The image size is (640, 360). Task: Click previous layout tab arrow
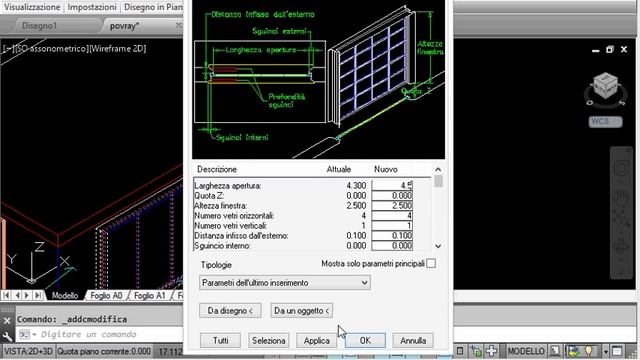point(17,295)
